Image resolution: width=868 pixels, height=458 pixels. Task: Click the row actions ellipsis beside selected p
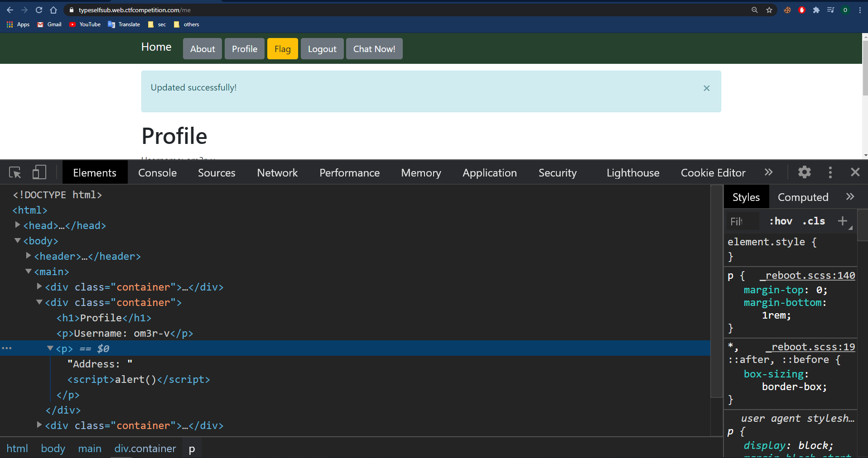point(7,348)
